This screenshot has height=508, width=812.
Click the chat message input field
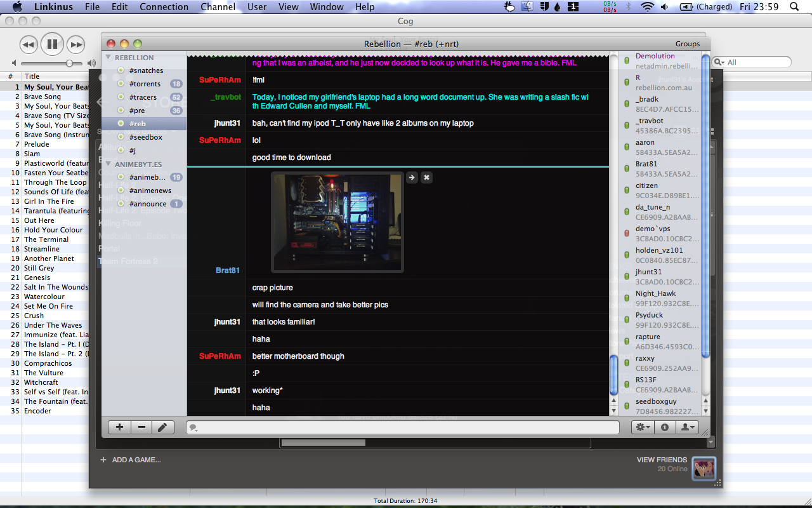(x=403, y=427)
